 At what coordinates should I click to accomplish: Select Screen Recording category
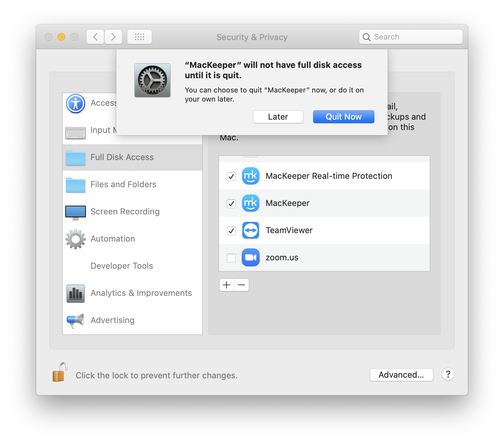(x=132, y=211)
